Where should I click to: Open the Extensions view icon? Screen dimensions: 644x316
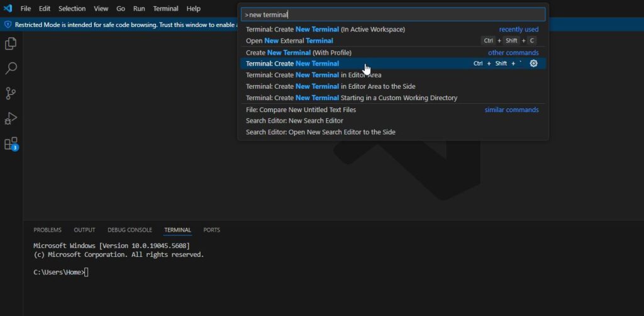pyautogui.click(x=11, y=144)
